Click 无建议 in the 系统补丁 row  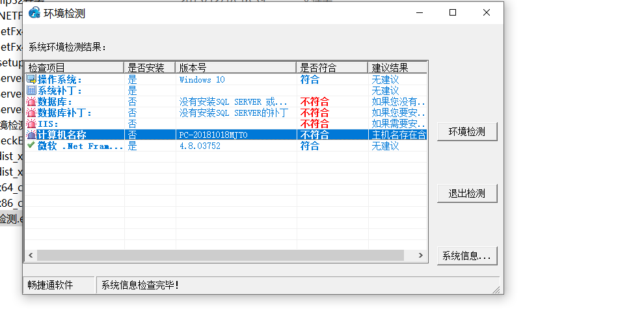tap(385, 91)
